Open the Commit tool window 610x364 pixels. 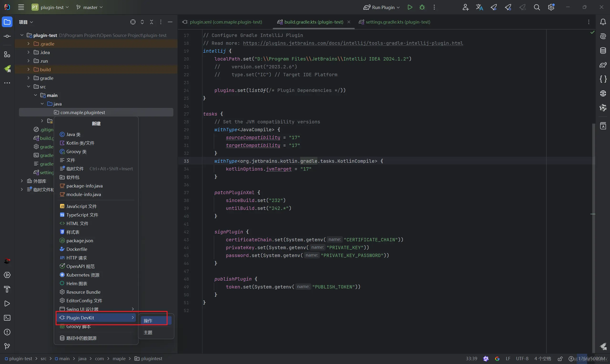tap(7, 36)
